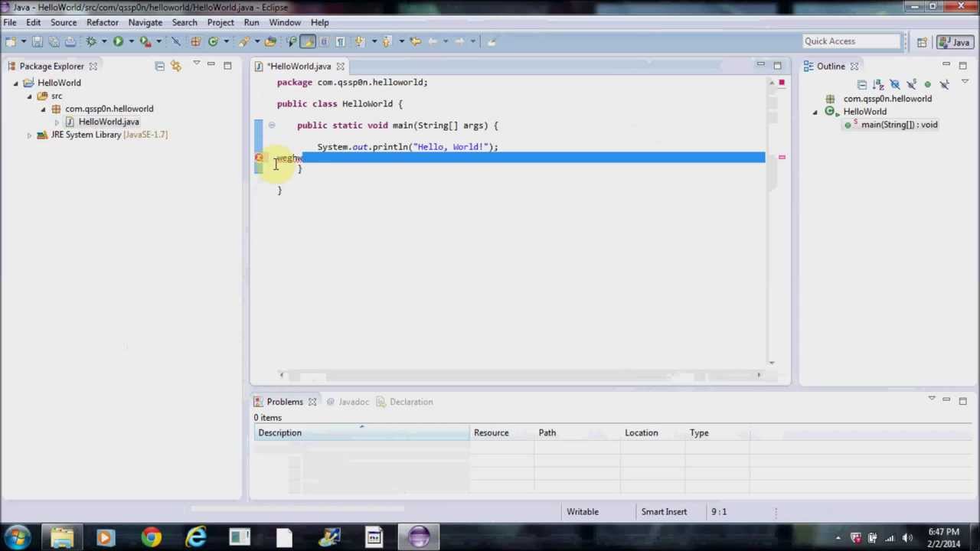Viewport: 980px width, 551px height.
Task: Switch to the Javadoc tab
Action: click(348, 402)
